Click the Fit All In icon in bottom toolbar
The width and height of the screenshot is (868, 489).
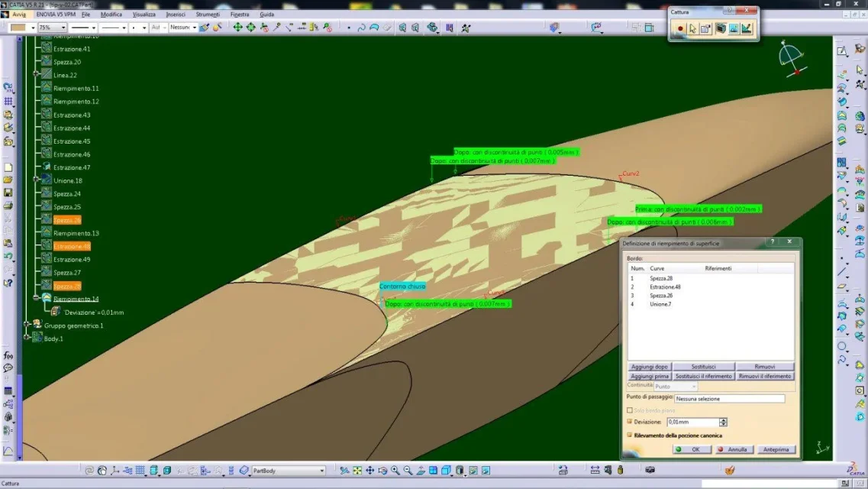pos(357,471)
